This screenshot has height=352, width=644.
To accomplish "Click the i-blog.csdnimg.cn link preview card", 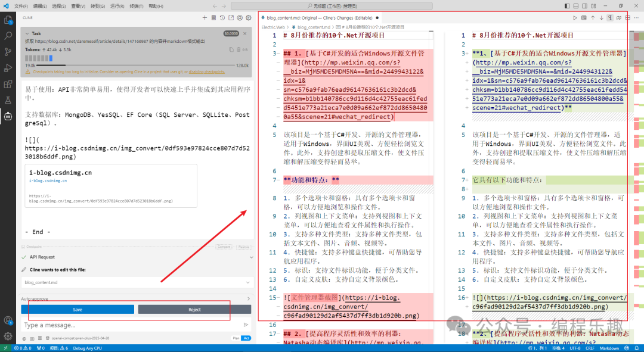I will pos(111,186).
